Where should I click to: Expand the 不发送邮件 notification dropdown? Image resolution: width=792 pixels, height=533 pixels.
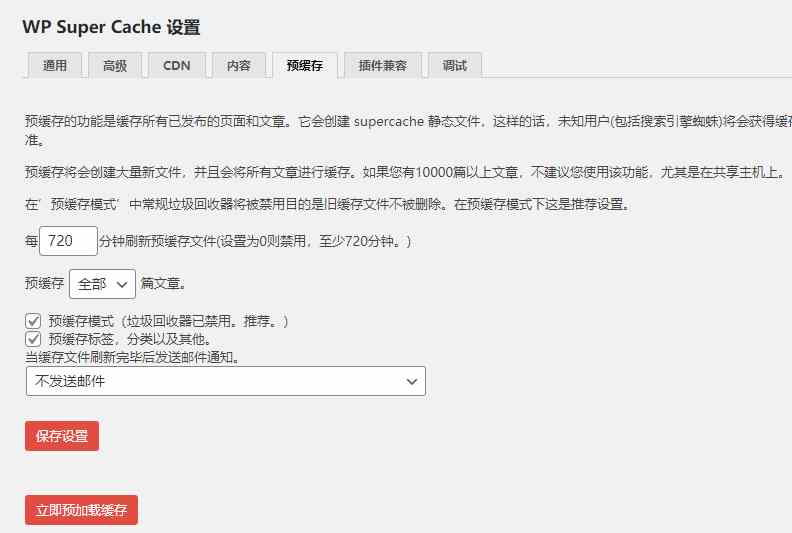[226, 381]
